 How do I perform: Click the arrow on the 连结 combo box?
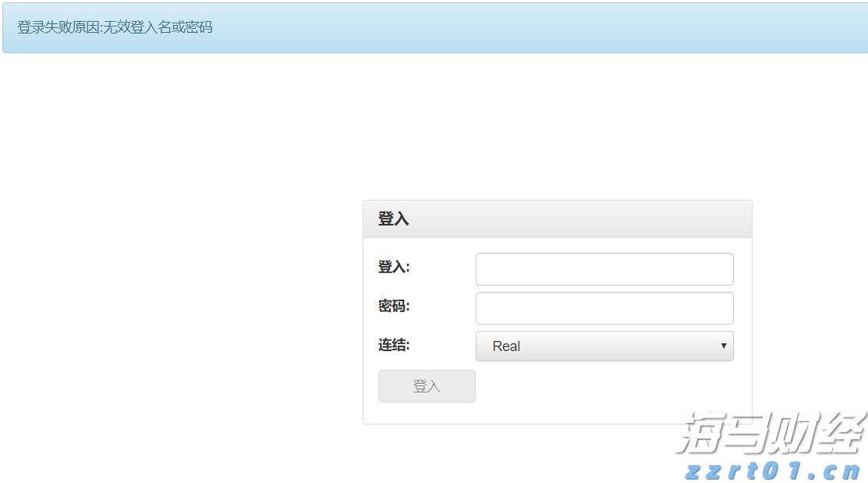pos(724,346)
